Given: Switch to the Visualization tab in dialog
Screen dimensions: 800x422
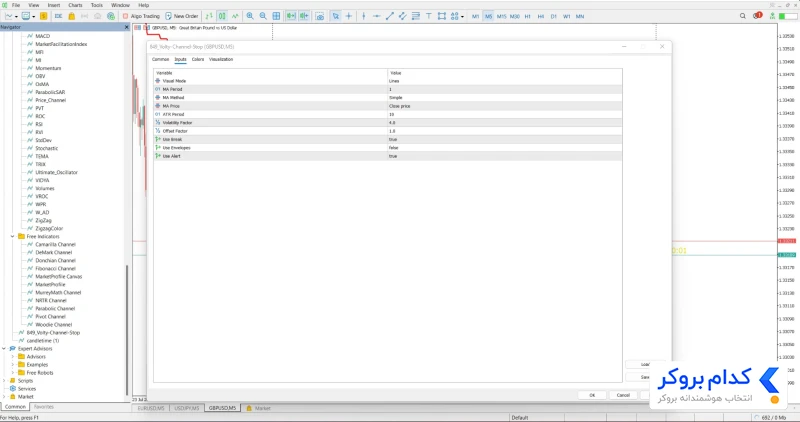Looking at the screenshot, I should (221, 59).
